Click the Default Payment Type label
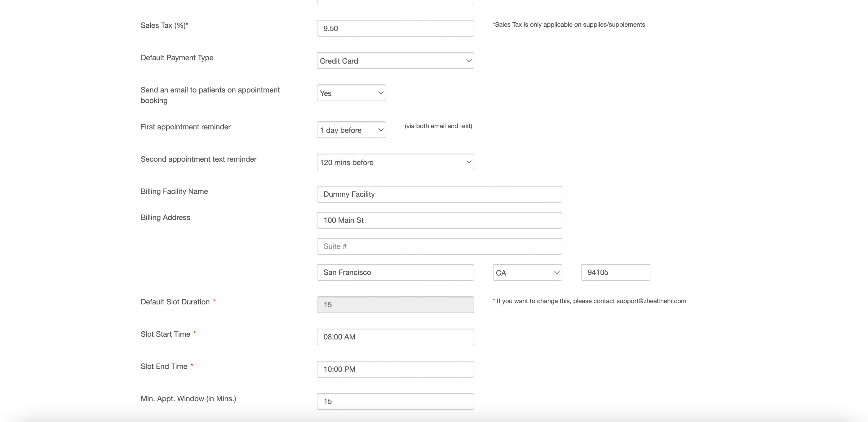Screen dimensions: 868x422 [177, 58]
